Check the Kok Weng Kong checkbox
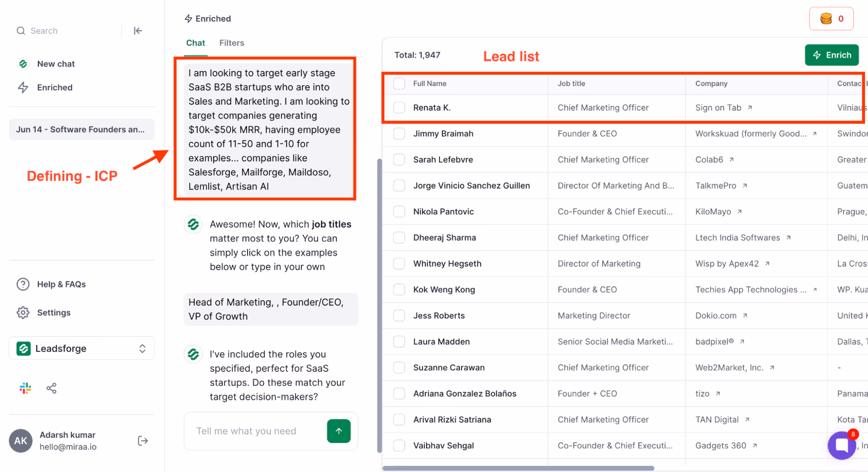Screen dimensions: 868x472 point(399,290)
